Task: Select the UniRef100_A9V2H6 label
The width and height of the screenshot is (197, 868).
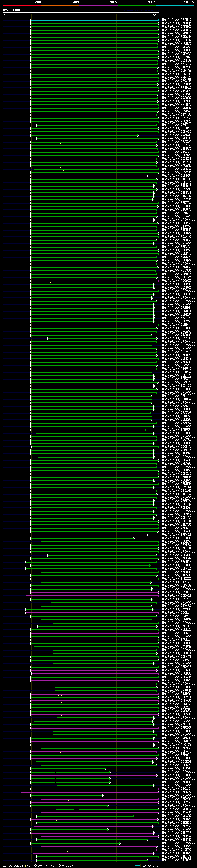Action: pos(177,172)
